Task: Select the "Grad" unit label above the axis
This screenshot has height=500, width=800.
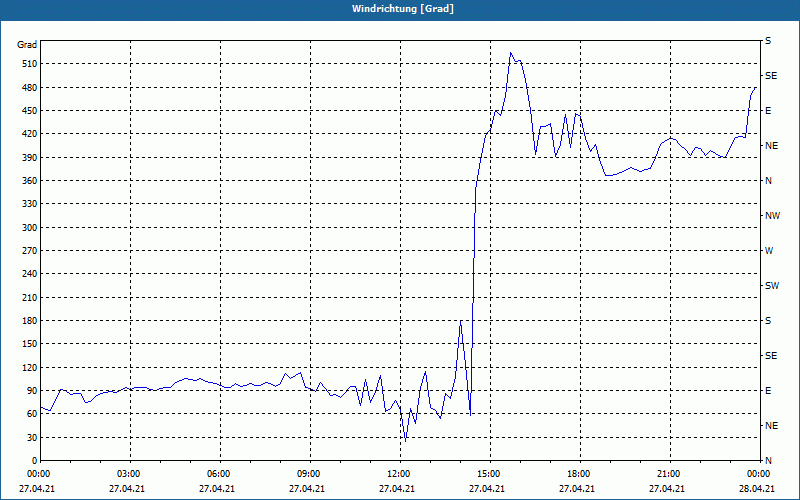Action: (27, 45)
